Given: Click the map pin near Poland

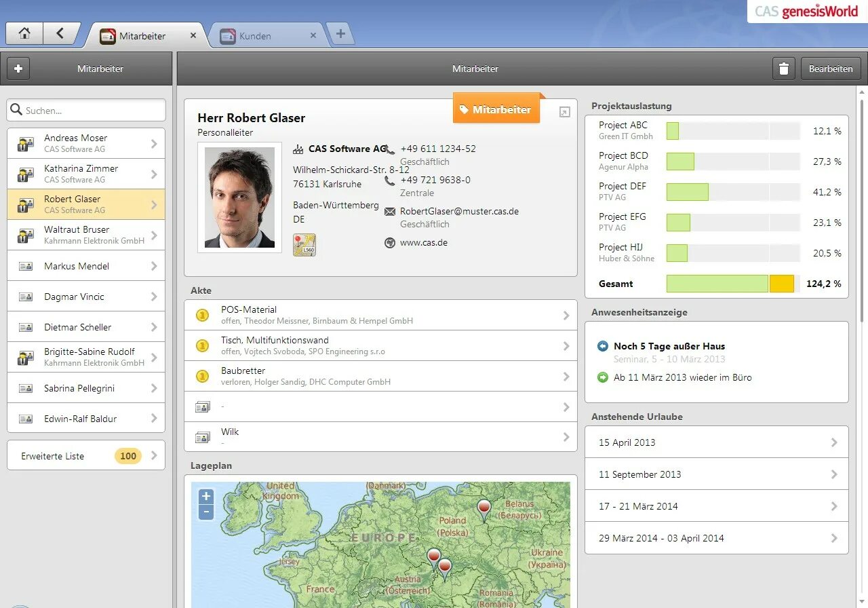Looking at the screenshot, I should click(484, 510).
